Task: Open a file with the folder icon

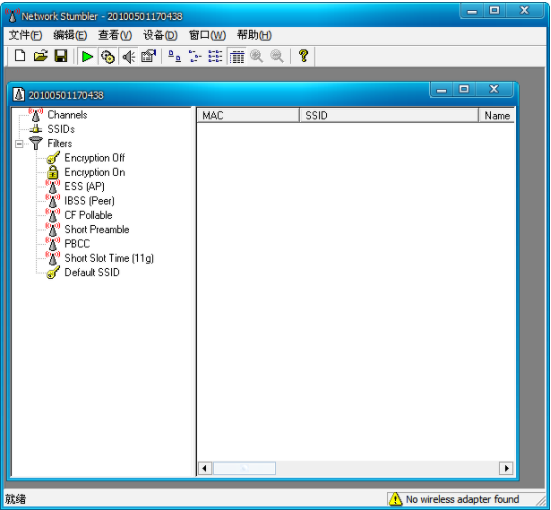Action: coord(40,56)
